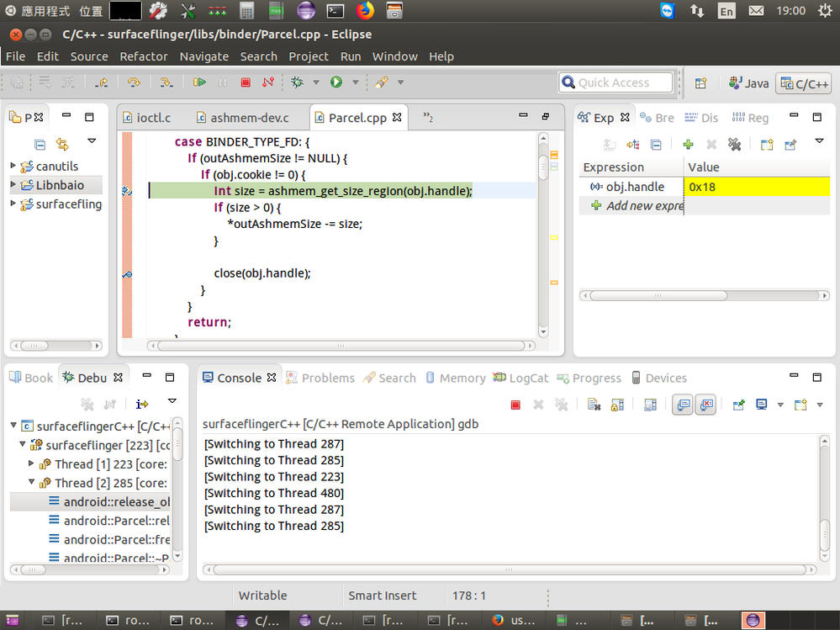Image resolution: width=840 pixels, height=630 pixels.
Task: Click the mail indicator in system tray
Action: [756, 10]
